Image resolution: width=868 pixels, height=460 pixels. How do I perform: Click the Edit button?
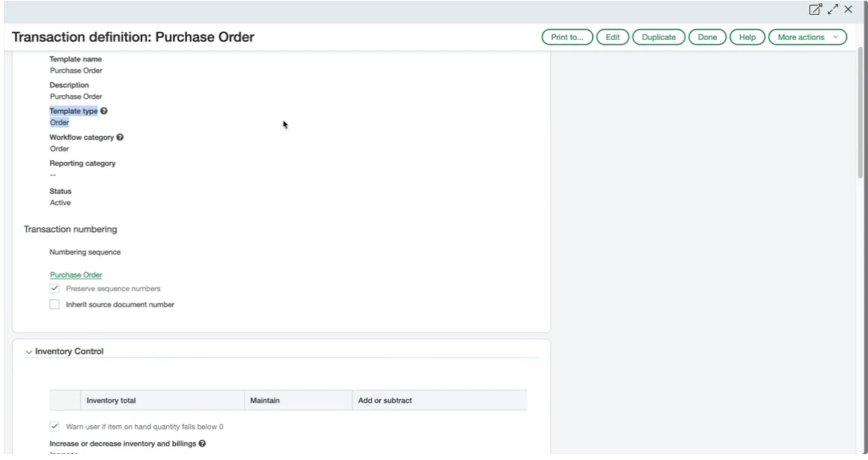pos(612,37)
